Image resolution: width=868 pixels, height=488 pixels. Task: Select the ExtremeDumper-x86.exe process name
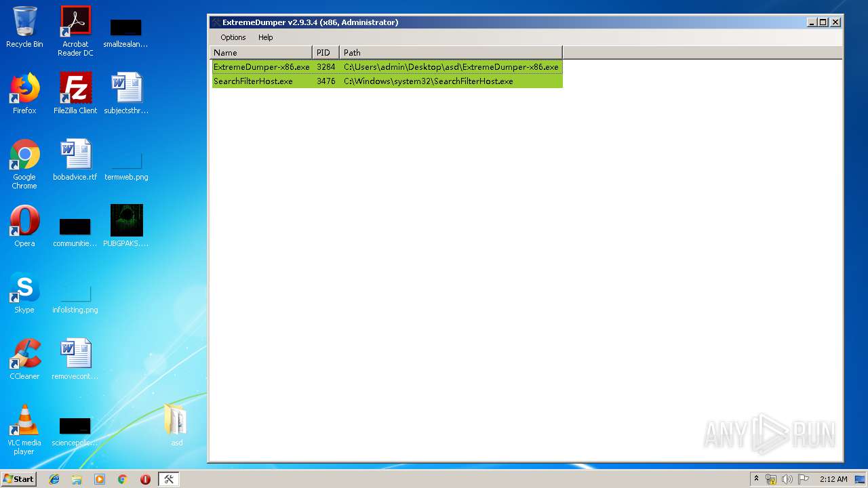coord(262,67)
